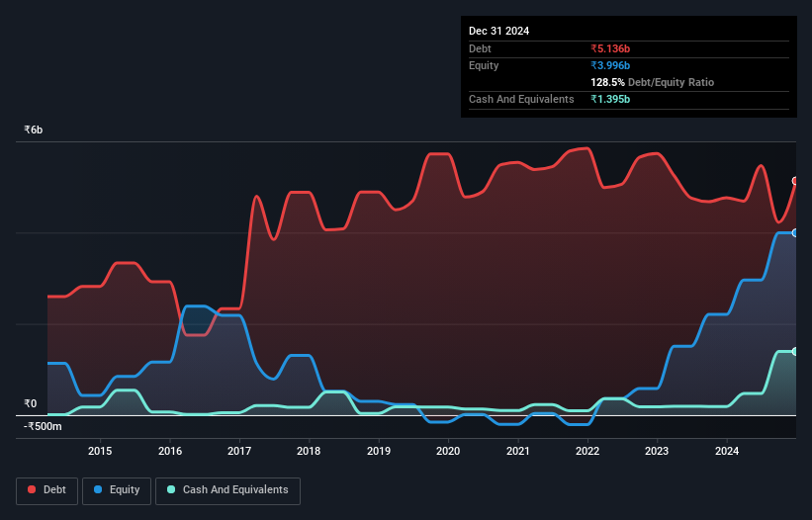Select the red Debt endpoint marker on chart
Image resolution: width=812 pixels, height=520 pixels.
(795, 181)
